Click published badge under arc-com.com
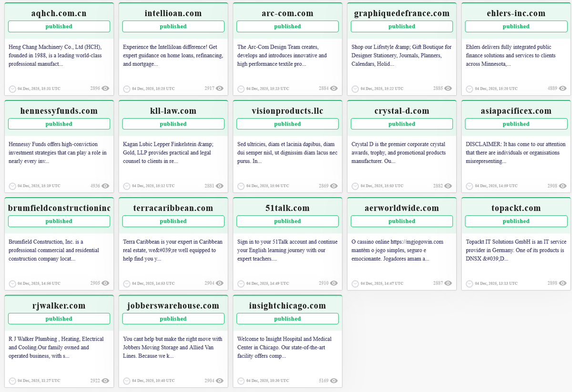The height and width of the screenshot is (392, 572). [288, 27]
